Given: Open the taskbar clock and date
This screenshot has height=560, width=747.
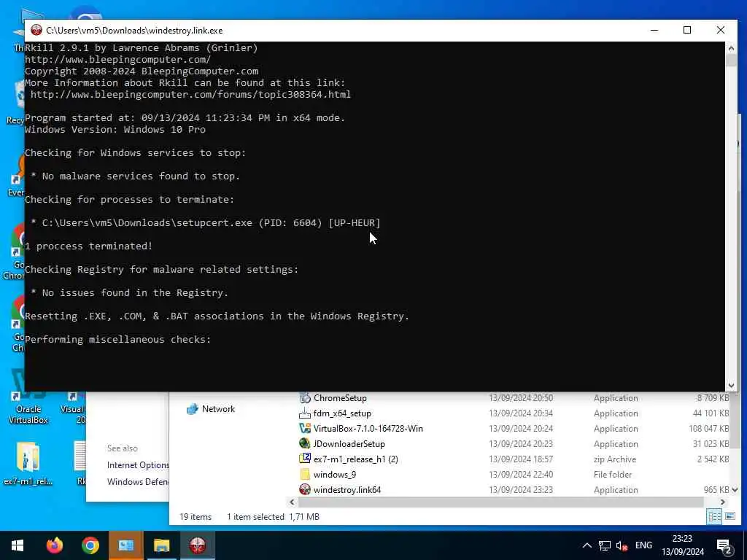Looking at the screenshot, I should tap(682, 545).
